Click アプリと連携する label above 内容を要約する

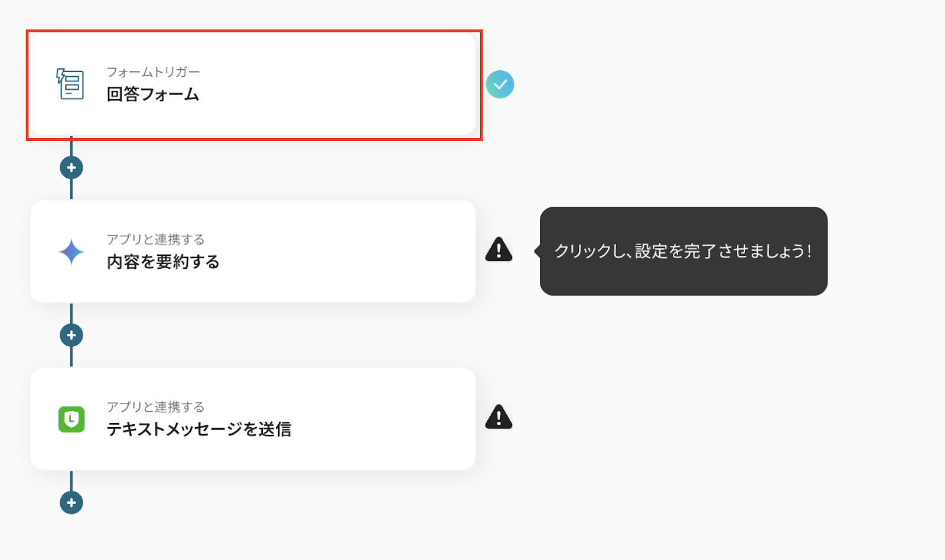point(155,239)
